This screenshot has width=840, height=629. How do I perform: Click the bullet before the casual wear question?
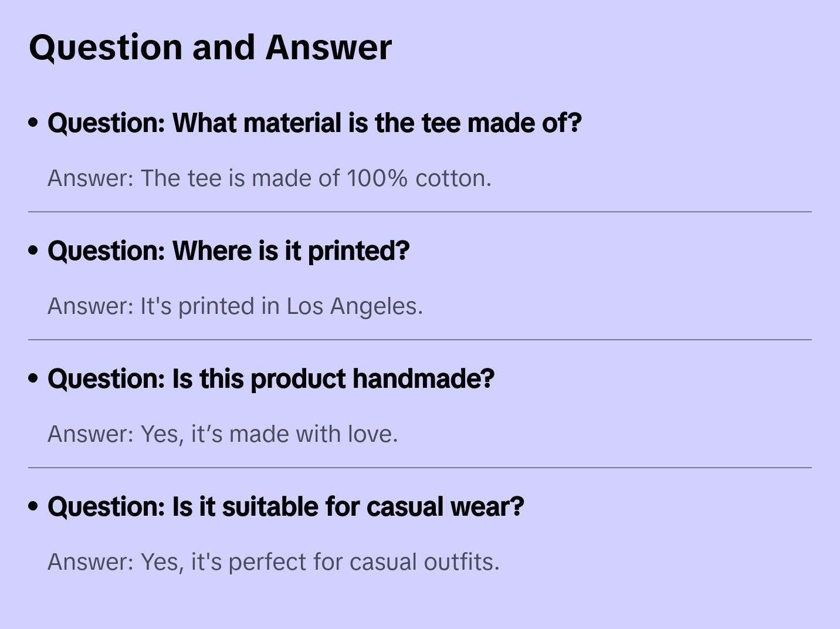tap(33, 507)
